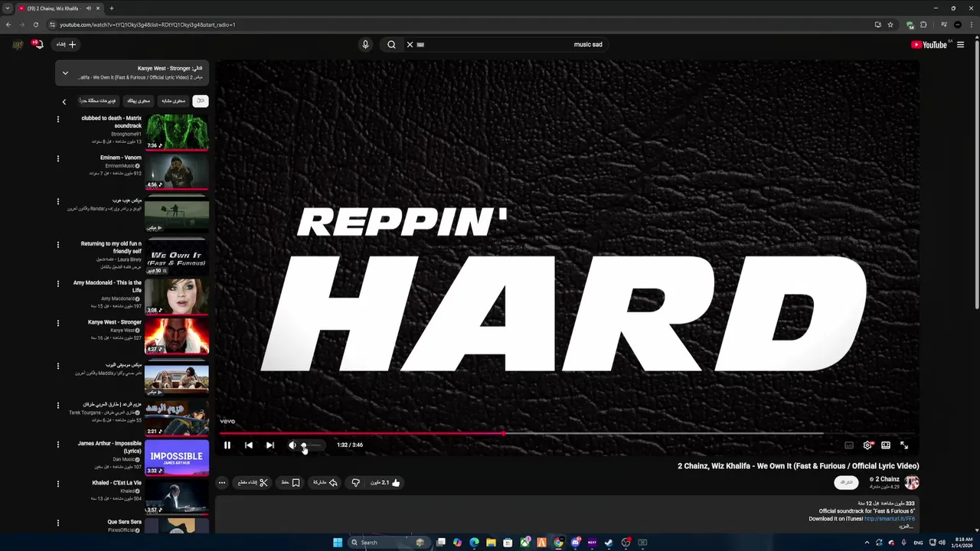Create a clip using the scissors button
This screenshot has height=551, width=980.
pos(253,482)
